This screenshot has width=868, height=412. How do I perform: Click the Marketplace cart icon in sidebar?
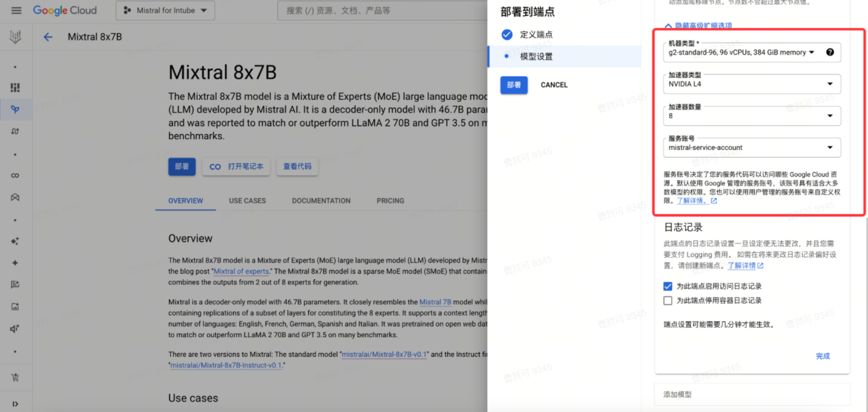tap(15, 377)
